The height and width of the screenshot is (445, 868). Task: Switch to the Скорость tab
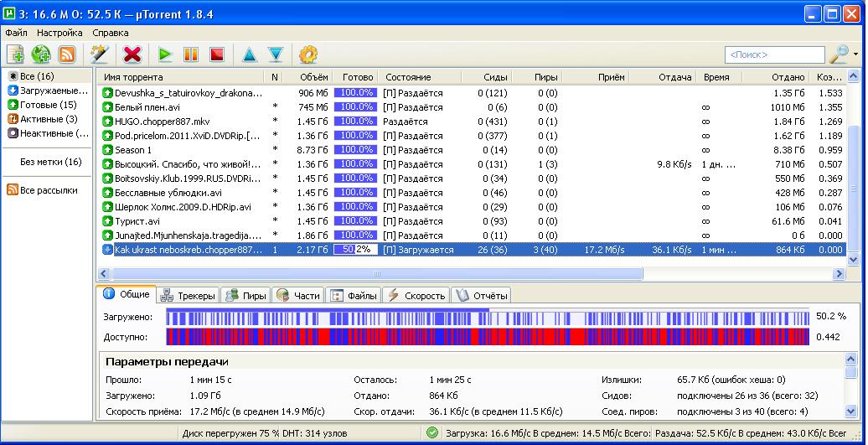point(416,296)
